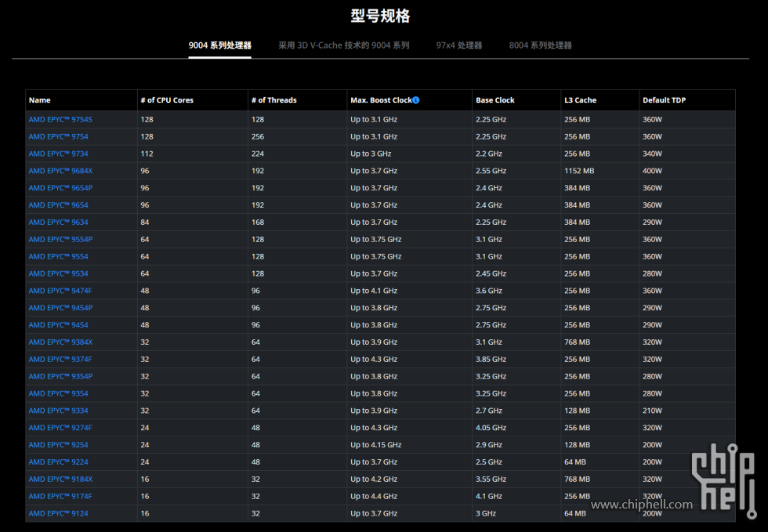This screenshot has height=532, width=768.
Task: Open the AMD EPYC 9454 link
Action: point(58,325)
